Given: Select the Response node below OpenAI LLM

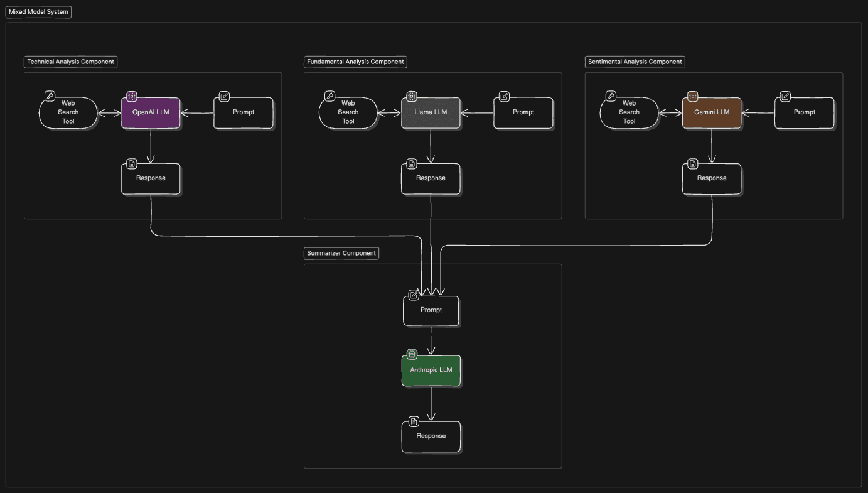Looking at the screenshot, I should pyautogui.click(x=151, y=178).
